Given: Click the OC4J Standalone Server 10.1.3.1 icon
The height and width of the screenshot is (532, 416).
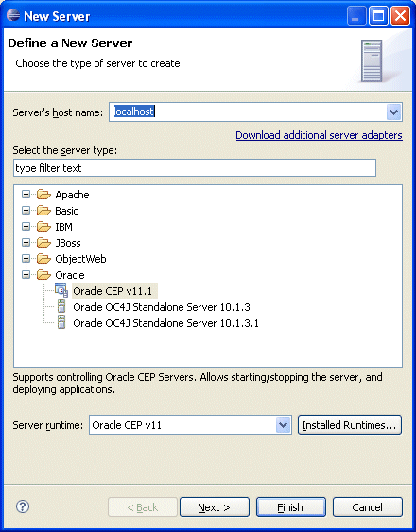Looking at the screenshot, I should click(61, 322).
